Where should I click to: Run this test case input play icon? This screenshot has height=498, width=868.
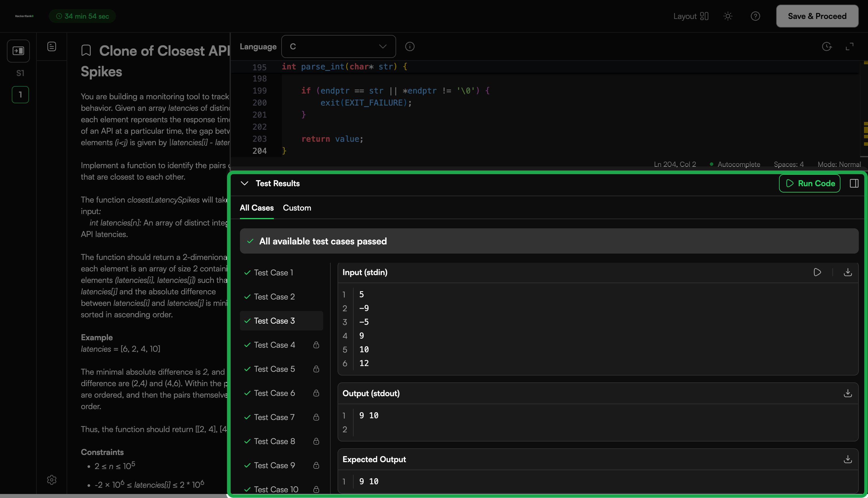[x=817, y=272]
